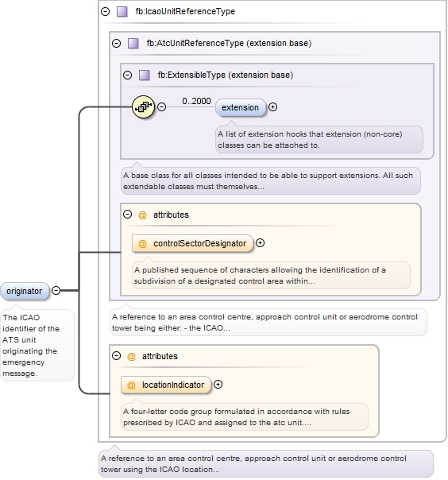Click the purple square icon beside fb:IcaoUnitReferenceType
The width and height of the screenshot is (448, 480).
pos(122,12)
